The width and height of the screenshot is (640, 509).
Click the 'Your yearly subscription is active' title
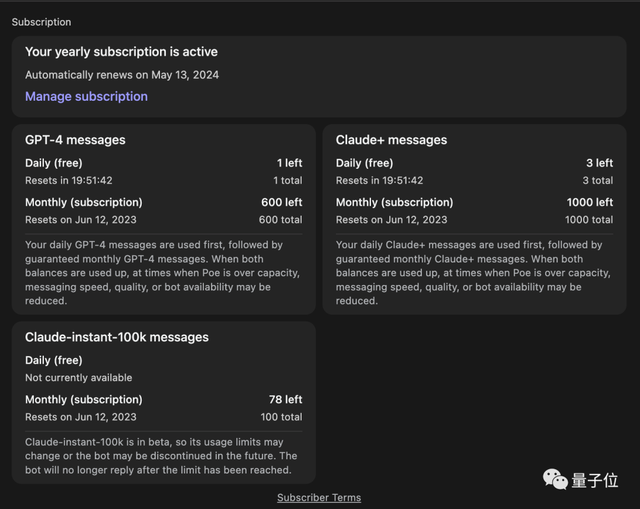pyautogui.click(x=121, y=52)
